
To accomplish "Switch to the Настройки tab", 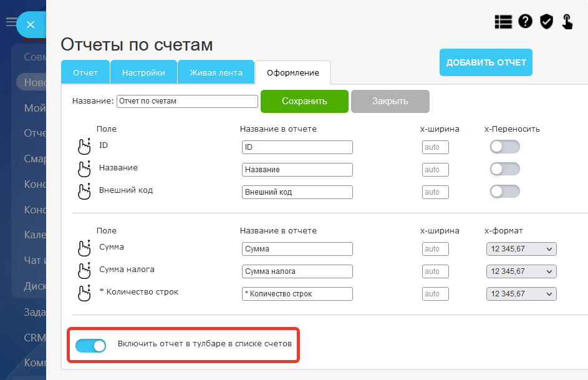I will [143, 72].
